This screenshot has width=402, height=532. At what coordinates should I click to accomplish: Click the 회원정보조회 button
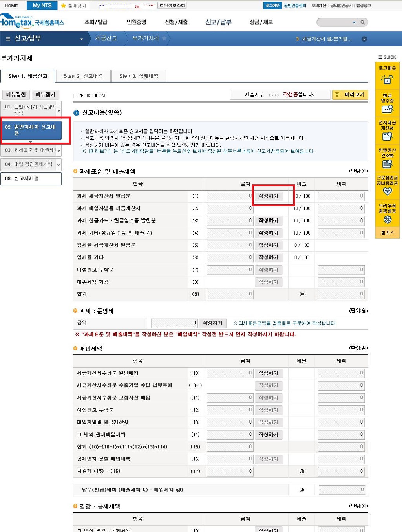coord(172,6)
